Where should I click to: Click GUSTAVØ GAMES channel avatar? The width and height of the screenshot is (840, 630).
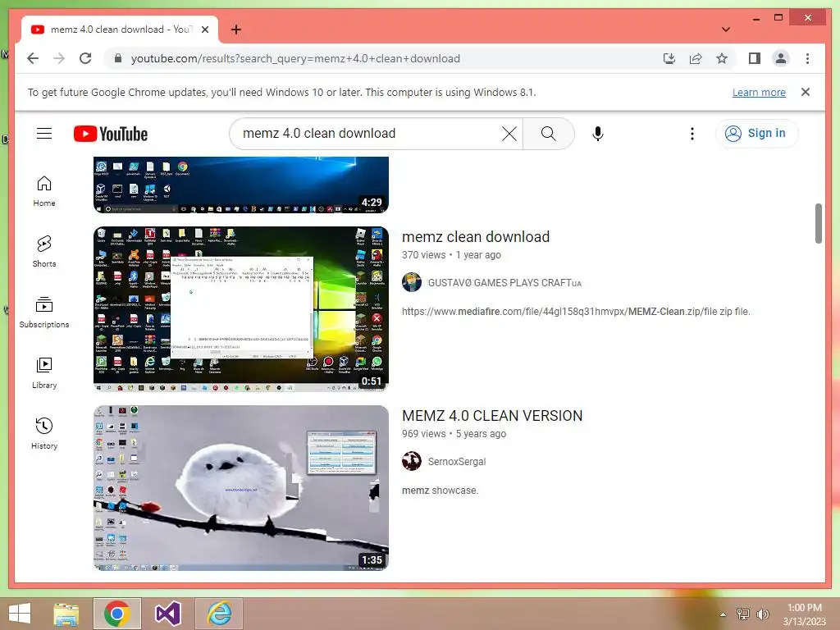[x=412, y=282]
